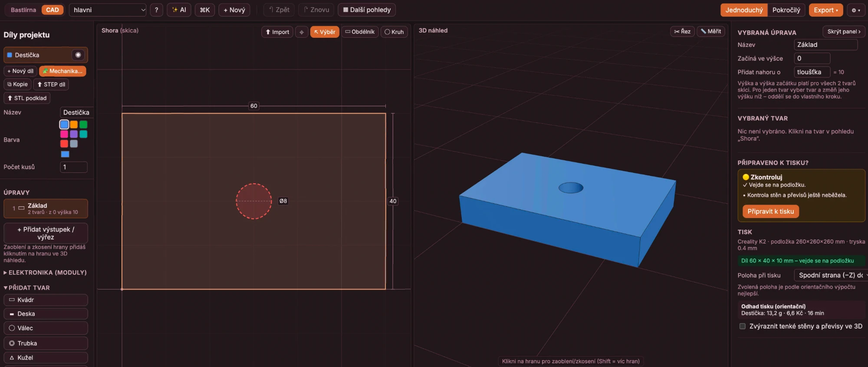
Task: Activate the Výběr selection tool
Action: click(325, 32)
